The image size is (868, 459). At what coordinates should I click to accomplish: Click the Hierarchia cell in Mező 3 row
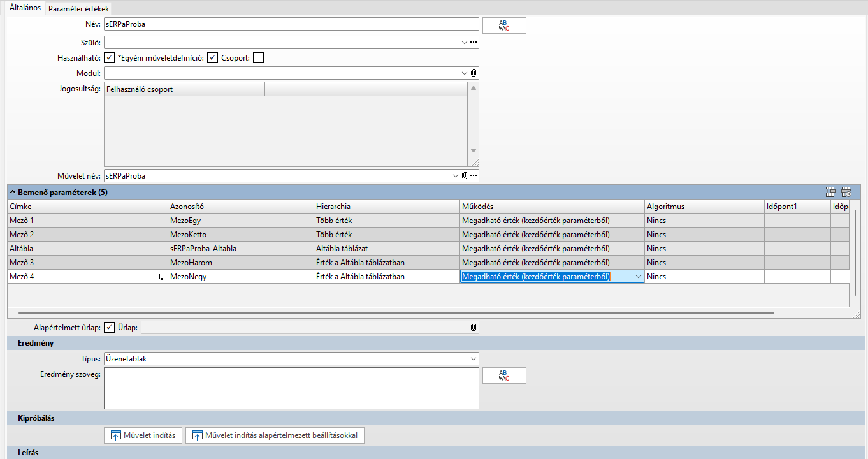(x=387, y=263)
